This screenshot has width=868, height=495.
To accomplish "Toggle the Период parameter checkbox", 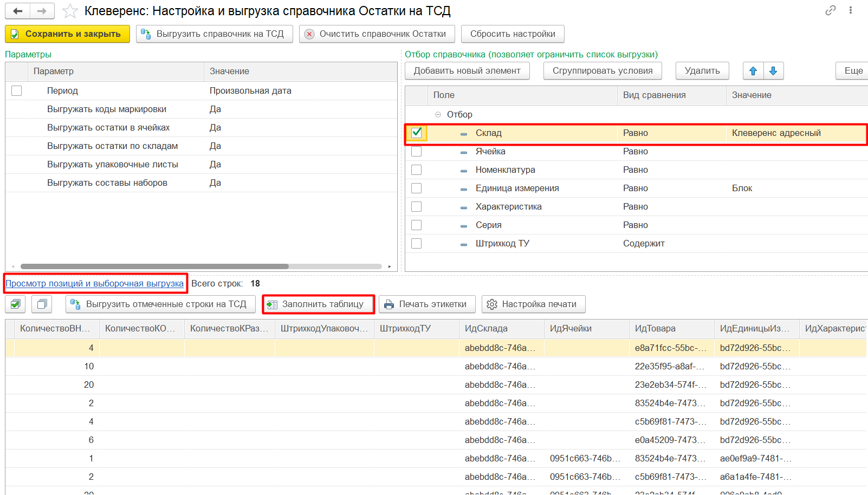I will pyautogui.click(x=17, y=90).
